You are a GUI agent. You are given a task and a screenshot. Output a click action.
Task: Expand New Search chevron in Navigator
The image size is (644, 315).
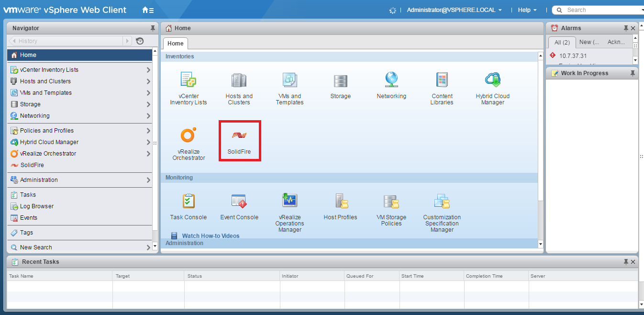pyautogui.click(x=148, y=247)
